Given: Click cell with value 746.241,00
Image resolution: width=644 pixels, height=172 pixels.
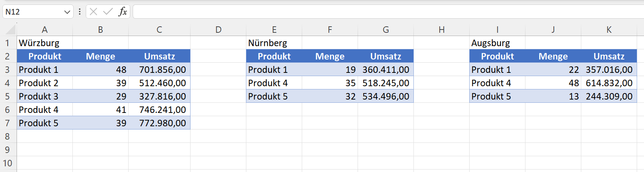Looking at the screenshot, I should click(159, 110).
